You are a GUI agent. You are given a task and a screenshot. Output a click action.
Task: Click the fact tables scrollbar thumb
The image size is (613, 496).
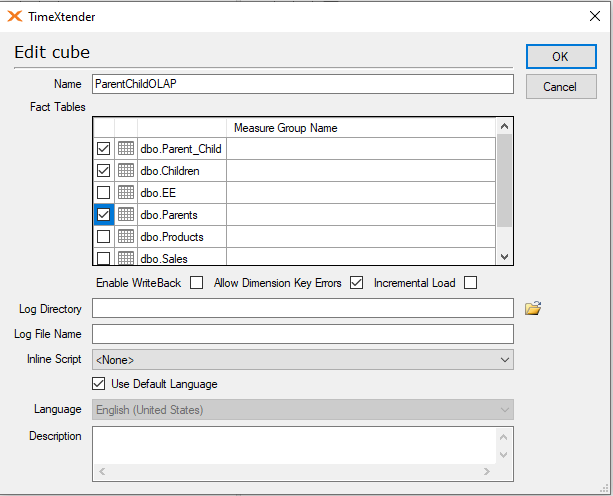click(504, 180)
